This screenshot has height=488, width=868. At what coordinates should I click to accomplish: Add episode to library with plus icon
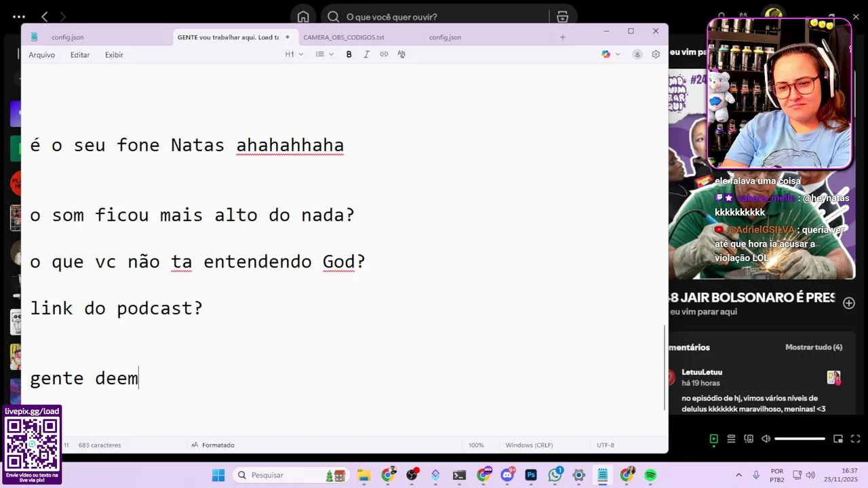[849, 303]
